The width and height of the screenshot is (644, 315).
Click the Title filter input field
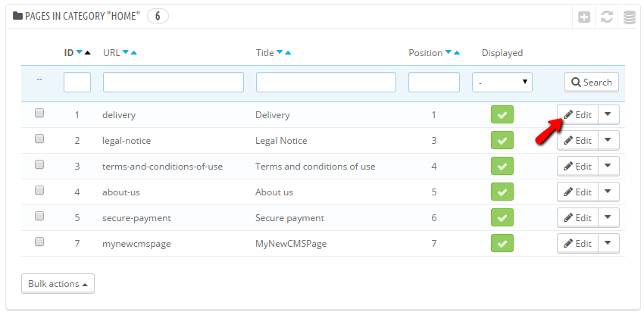coord(326,82)
